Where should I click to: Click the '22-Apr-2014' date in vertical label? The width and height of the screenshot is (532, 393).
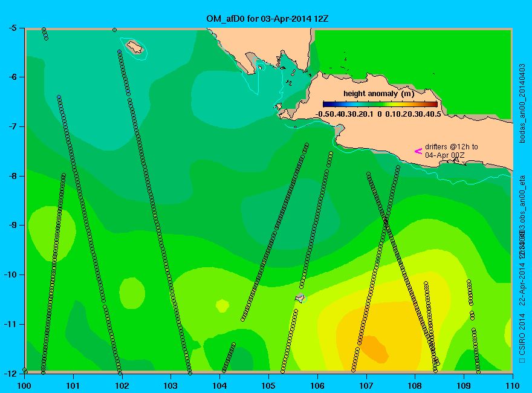pyautogui.click(x=522, y=284)
